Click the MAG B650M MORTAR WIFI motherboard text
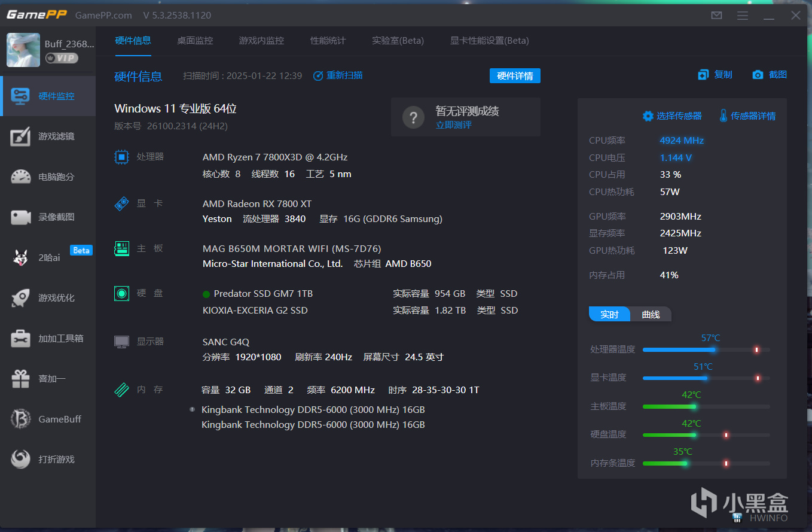812x532 pixels. 292,248
